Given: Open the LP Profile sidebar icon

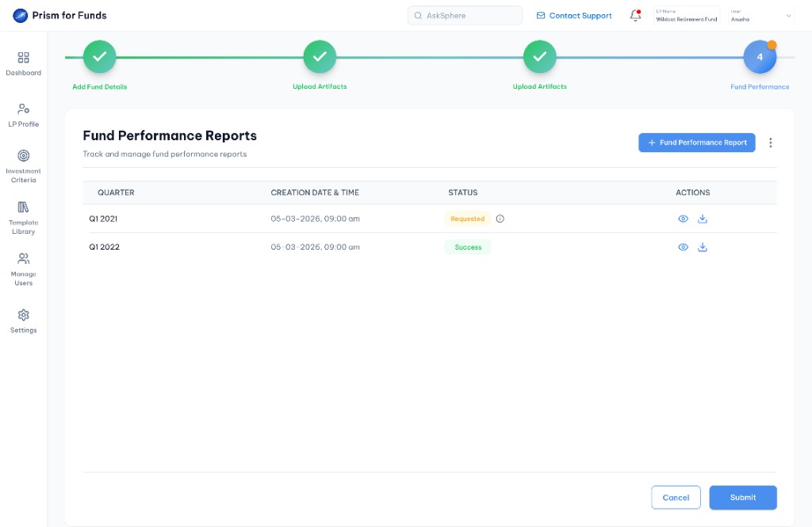Looking at the screenshot, I should tap(23, 109).
